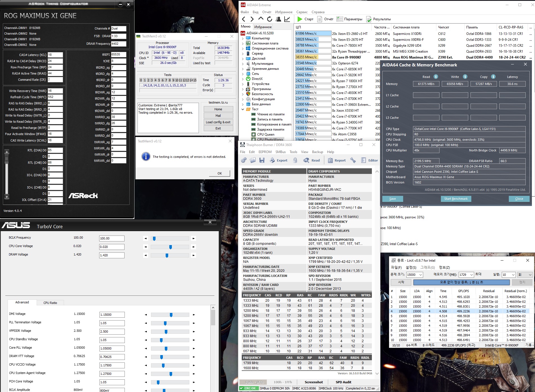
Task: Collapse the Тест node in AIDA64 tree
Action: pyautogui.click(x=243, y=109)
